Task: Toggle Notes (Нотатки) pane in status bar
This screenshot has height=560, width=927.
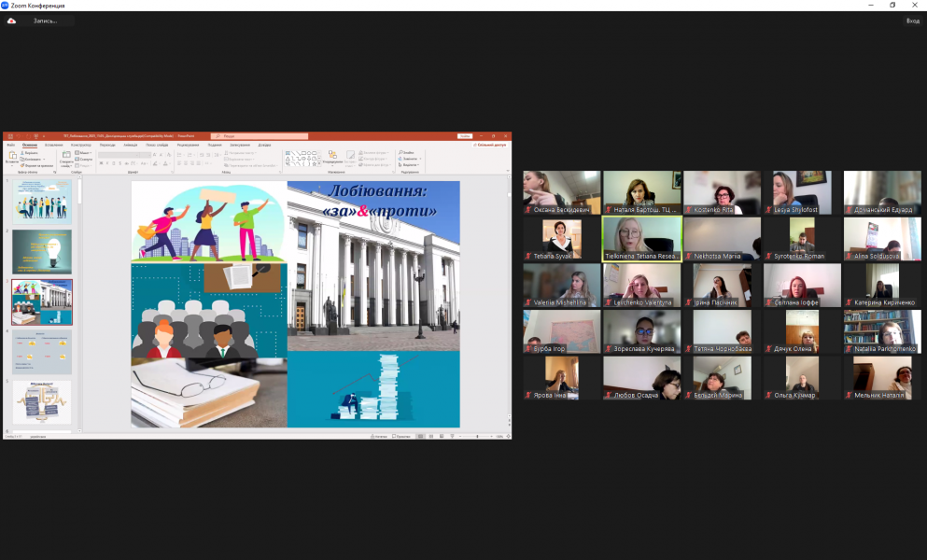Action: (x=380, y=436)
